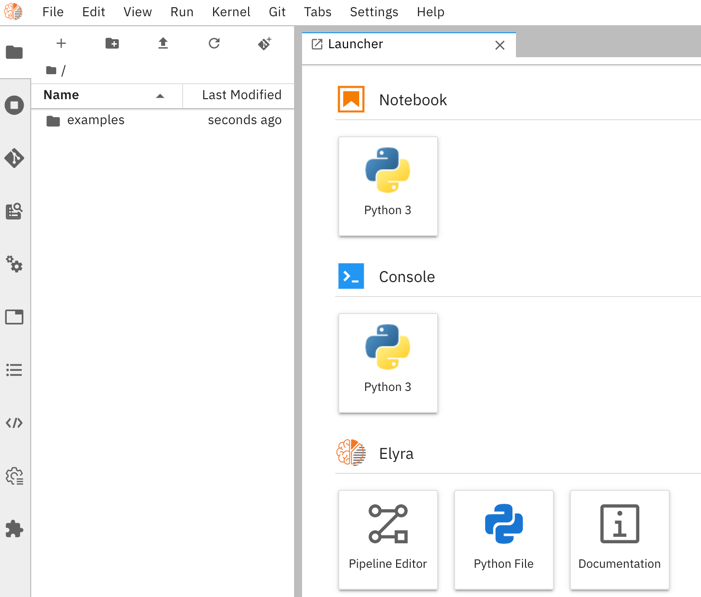Screen dimensions: 701x597
Task: Click the Upload Files toolbar icon
Action: (163, 43)
